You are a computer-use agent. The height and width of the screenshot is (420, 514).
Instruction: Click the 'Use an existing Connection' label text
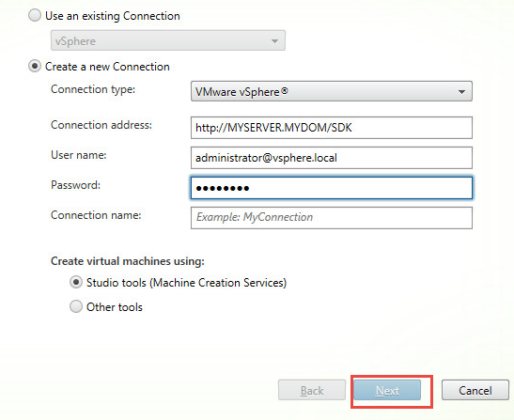pos(113,16)
